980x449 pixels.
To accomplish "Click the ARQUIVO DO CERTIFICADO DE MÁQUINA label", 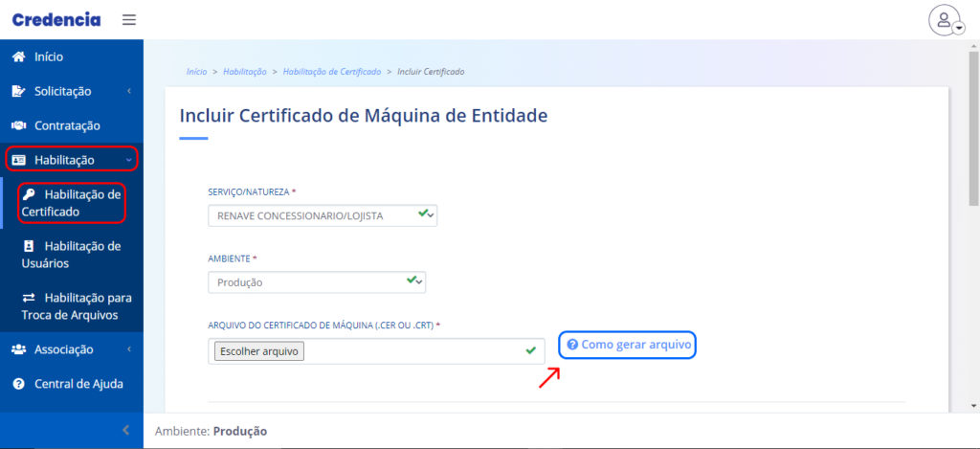I will pos(324,326).
